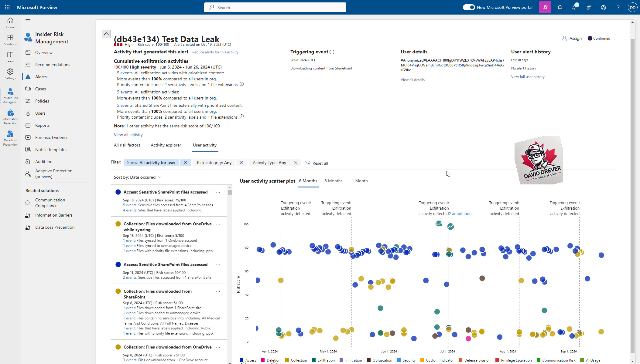Open more options for Sep 11 SharePoint access

(218, 265)
